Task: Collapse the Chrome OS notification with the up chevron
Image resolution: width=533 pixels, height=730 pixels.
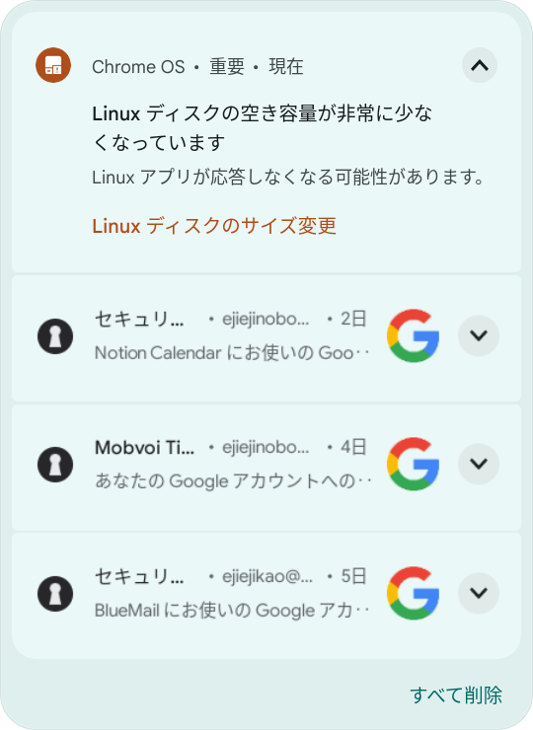Action: point(479,65)
